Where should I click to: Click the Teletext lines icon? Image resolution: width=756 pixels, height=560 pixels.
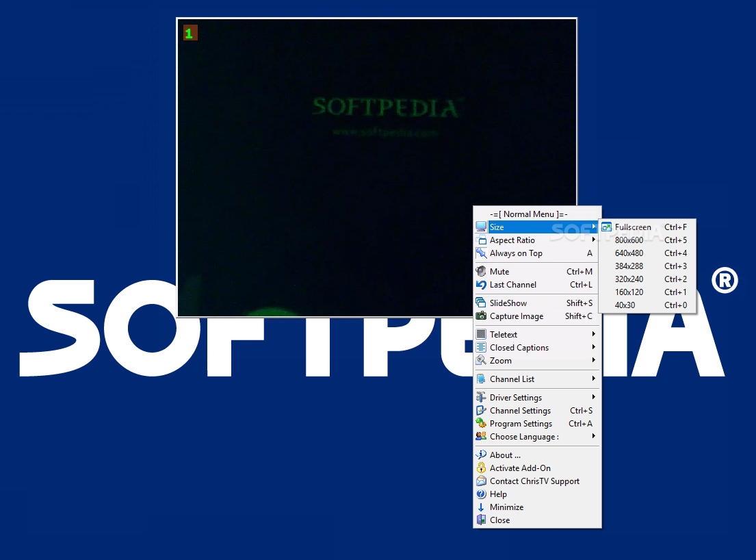[481, 334]
